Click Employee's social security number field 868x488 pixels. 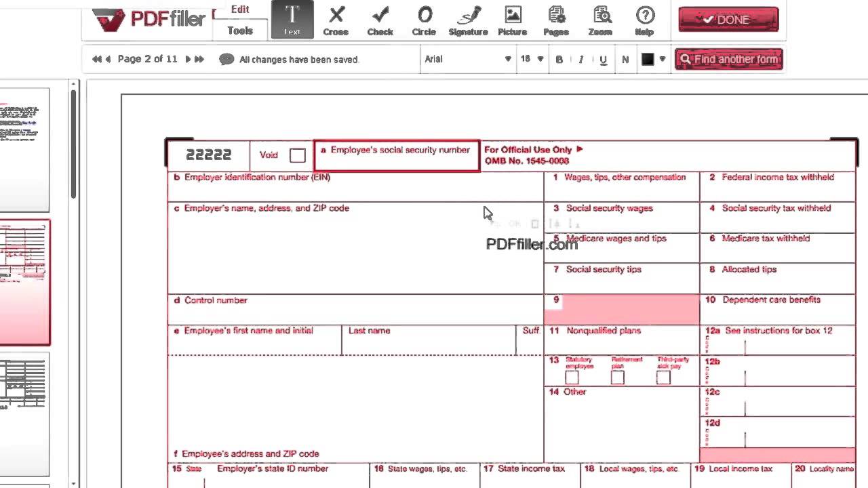[x=397, y=157]
